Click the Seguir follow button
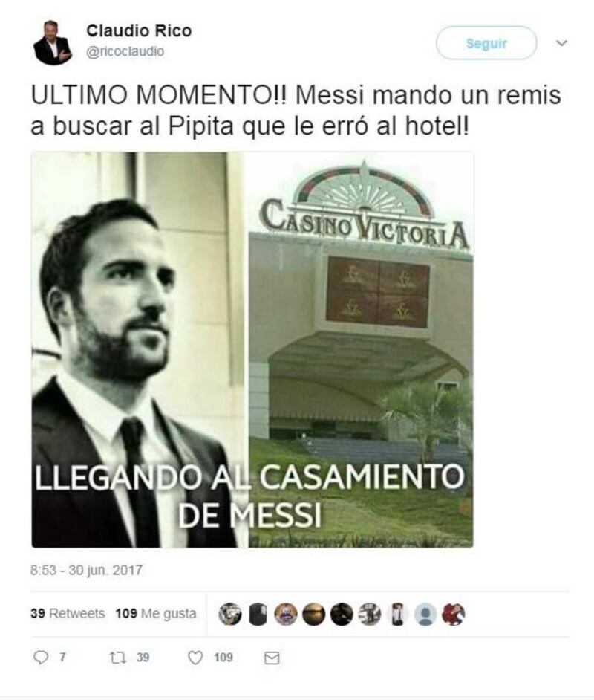 pyautogui.click(x=486, y=43)
